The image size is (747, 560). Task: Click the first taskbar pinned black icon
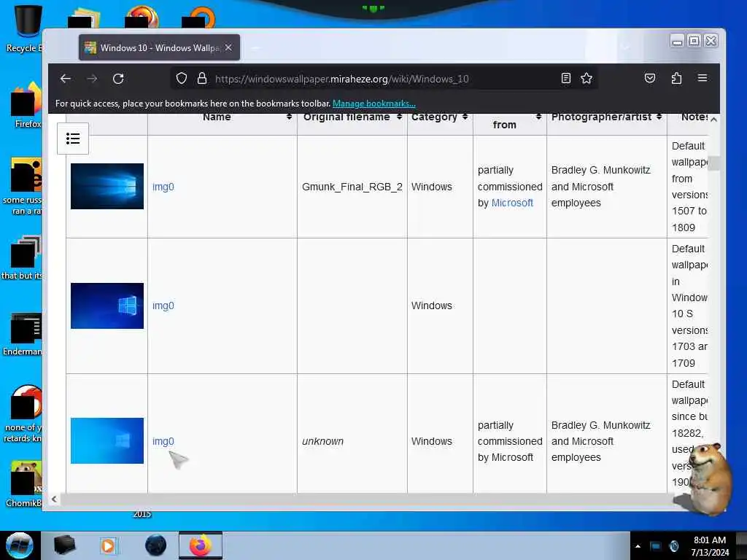[x=64, y=545]
